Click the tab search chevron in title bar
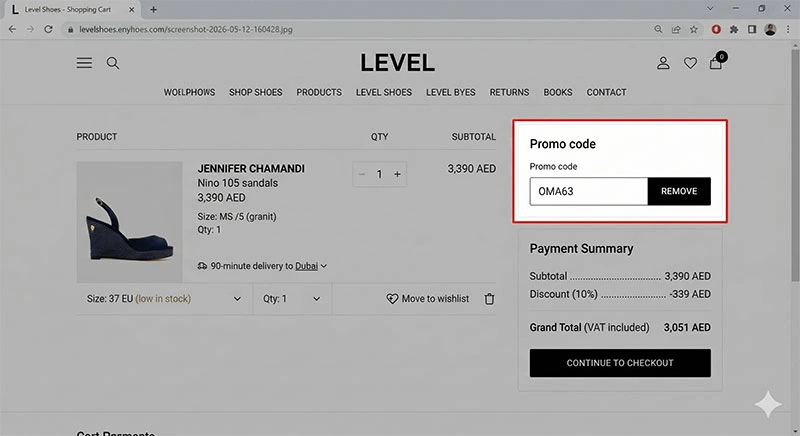 (x=710, y=9)
